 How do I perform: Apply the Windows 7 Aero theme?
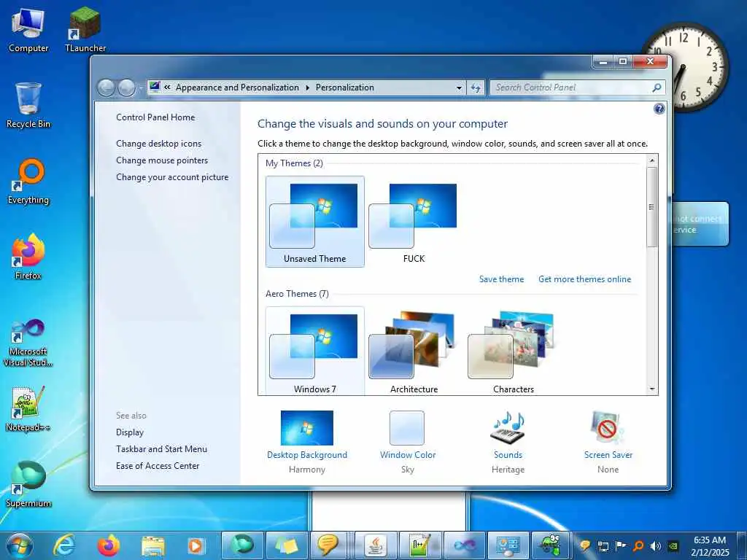click(x=315, y=351)
